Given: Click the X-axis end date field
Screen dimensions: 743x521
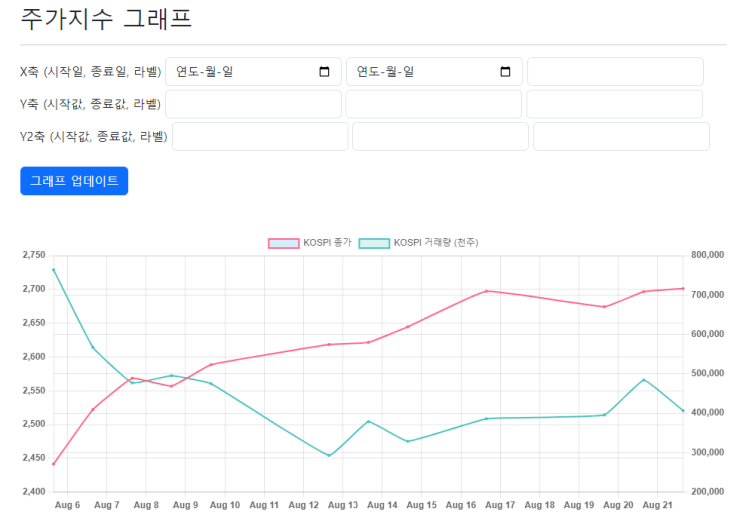Looking at the screenshot, I should (x=434, y=72).
